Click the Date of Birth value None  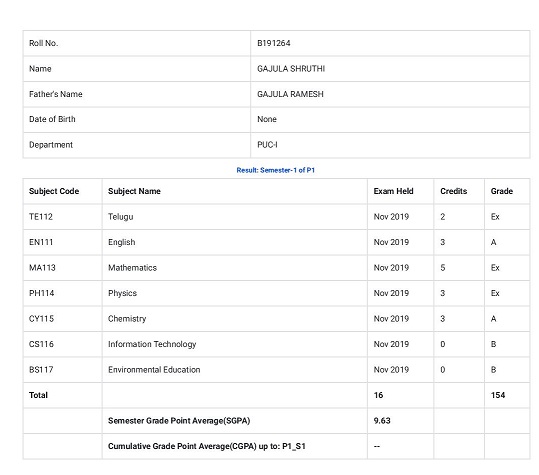(x=267, y=119)
